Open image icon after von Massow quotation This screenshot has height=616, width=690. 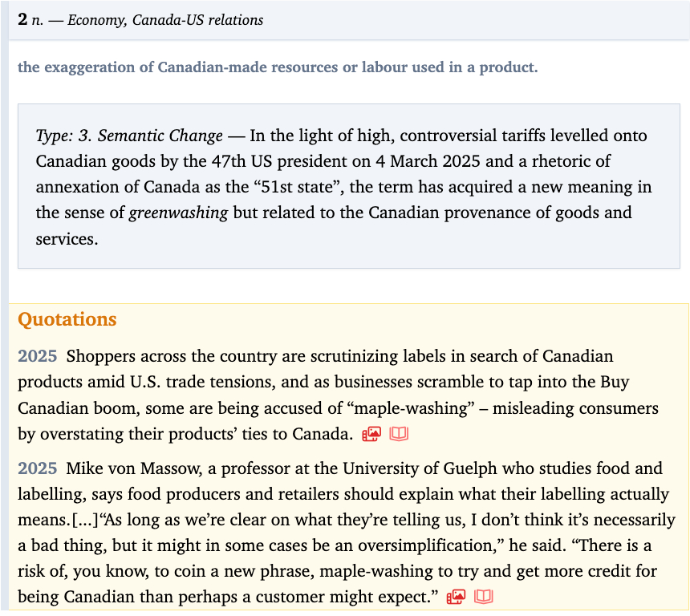[457, 597]
